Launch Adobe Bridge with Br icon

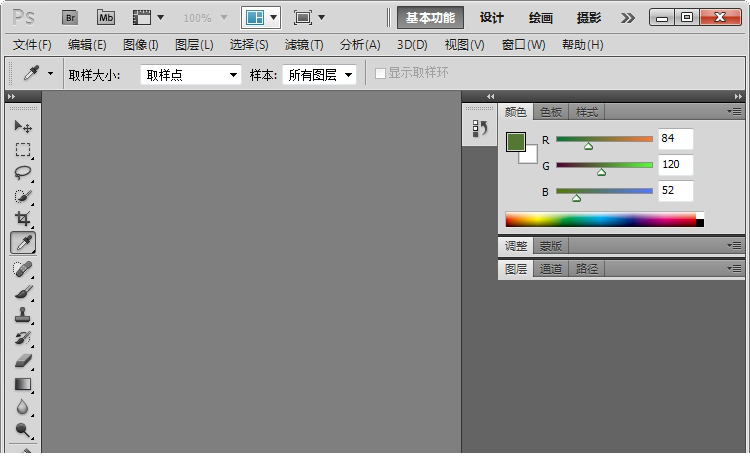(70, 18)
